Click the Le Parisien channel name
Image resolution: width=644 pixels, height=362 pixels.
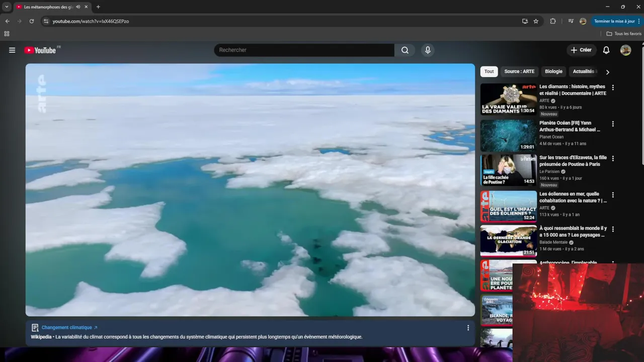click(x=549, y=171)
